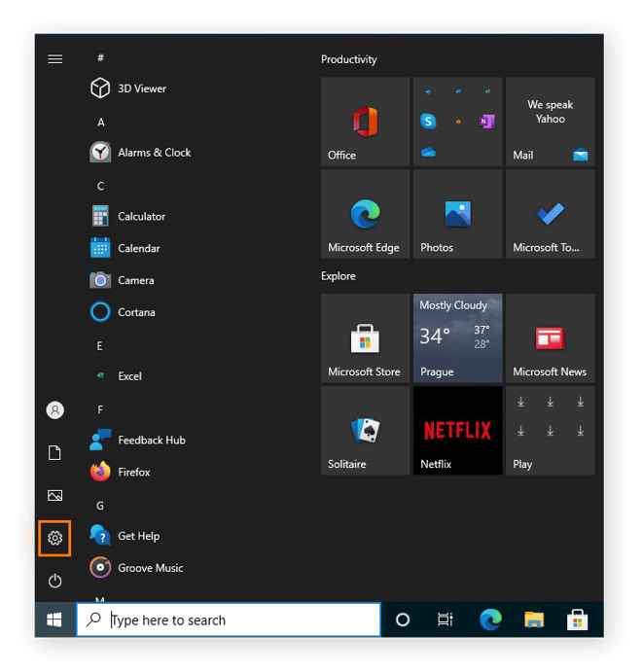Focus the taskbar search box
The image size is (642, 672).
229,619
